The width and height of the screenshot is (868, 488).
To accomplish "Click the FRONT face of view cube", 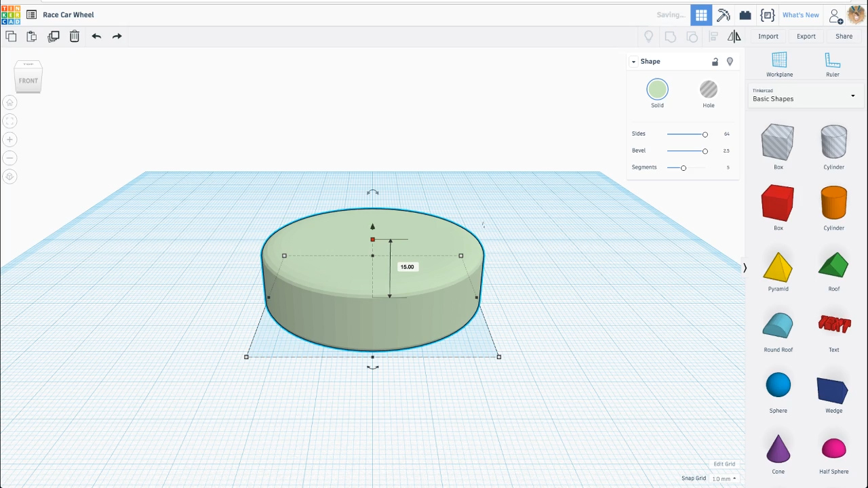I will click(28, 81).
